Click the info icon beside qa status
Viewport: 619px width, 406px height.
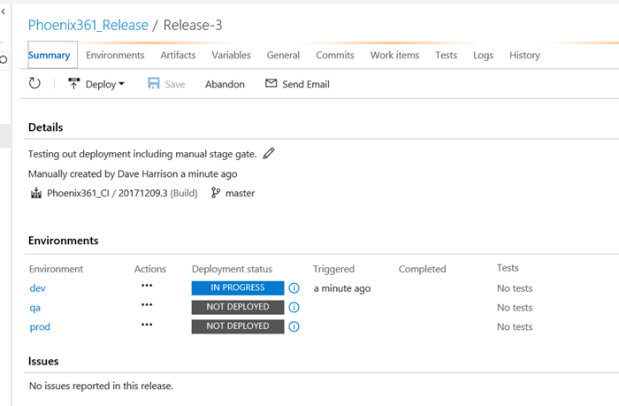point(294,308)
